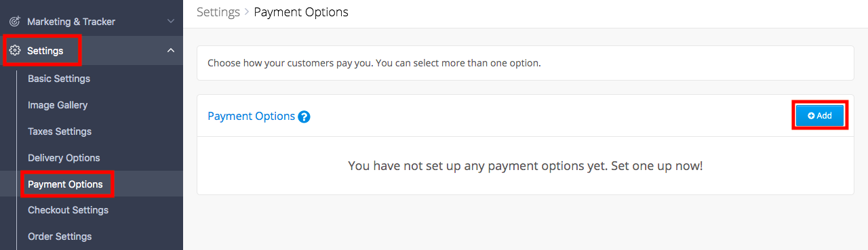Viewport: 868px width, 250px height.
Task: Click the empty payment options message
Action: (526, 165)
